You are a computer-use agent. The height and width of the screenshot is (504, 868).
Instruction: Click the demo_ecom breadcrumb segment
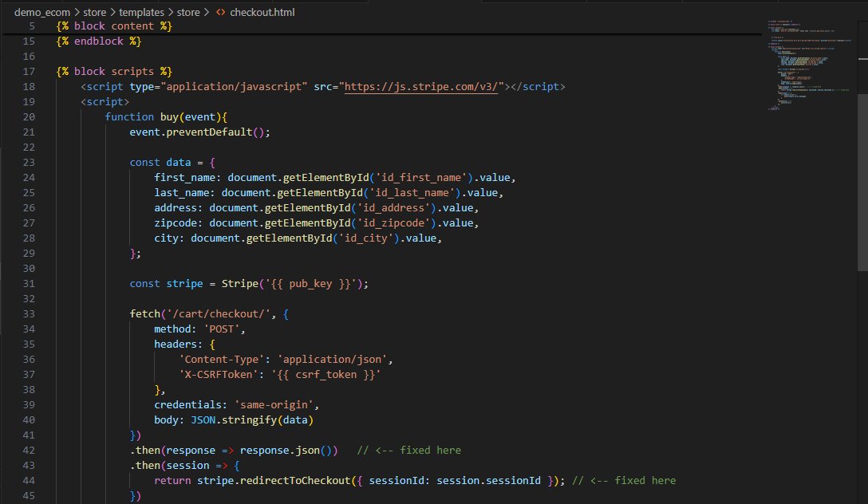[x=42, y=12]
